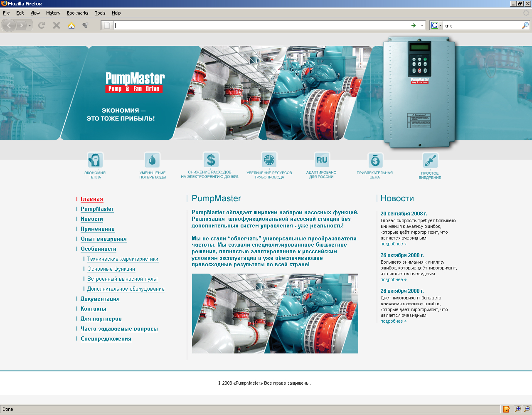Click the 'Экономия тепла' heat glove icon
This screenshot has width=532, height=415.
pyautogui.click(x=95, y=160)
